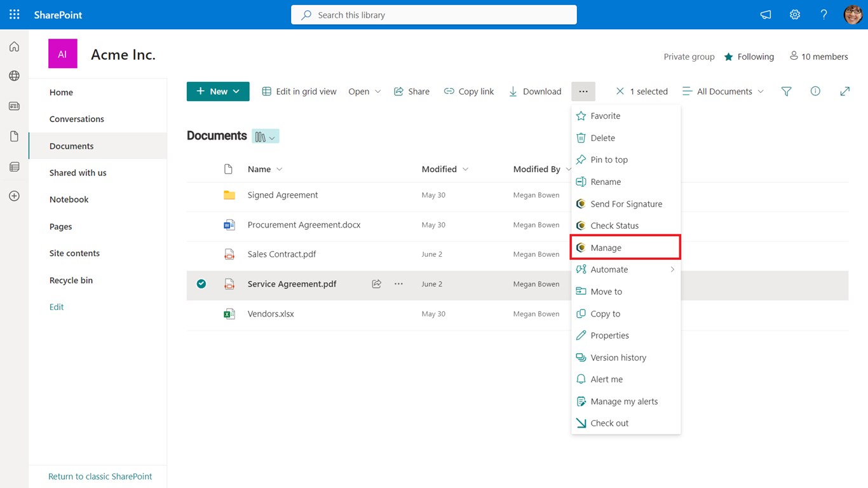
Task: Select Alert me menu item
Action: click(x=626, y=379)
